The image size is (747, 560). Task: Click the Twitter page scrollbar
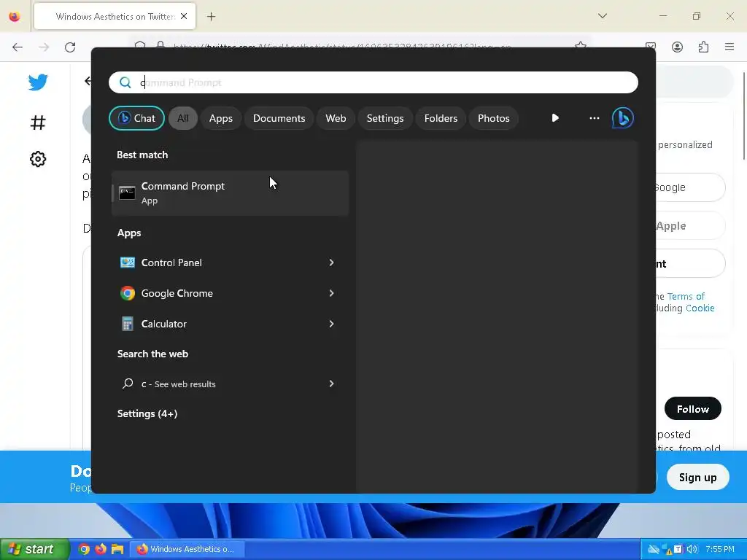point(743,117)
